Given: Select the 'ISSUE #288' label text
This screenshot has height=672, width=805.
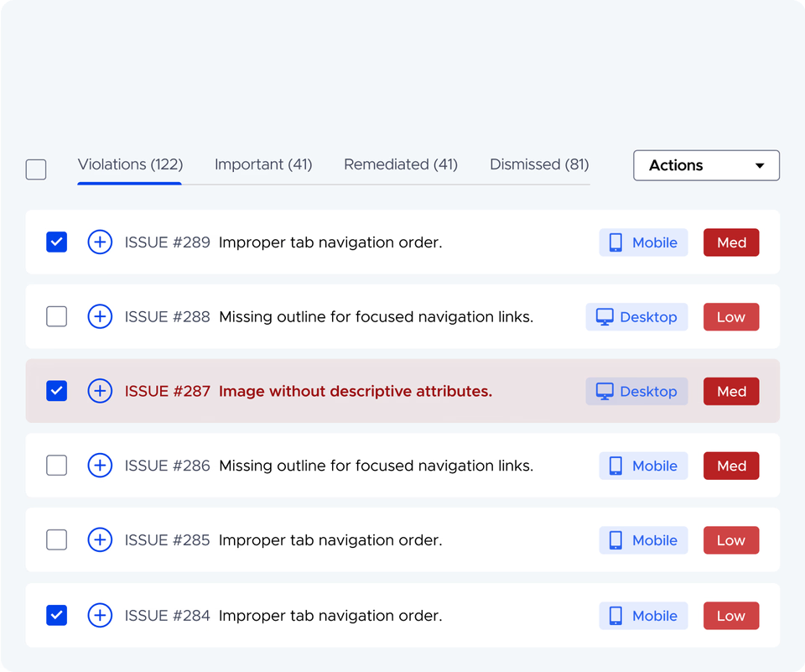Looking at the screenshot, I should point(168,317).
